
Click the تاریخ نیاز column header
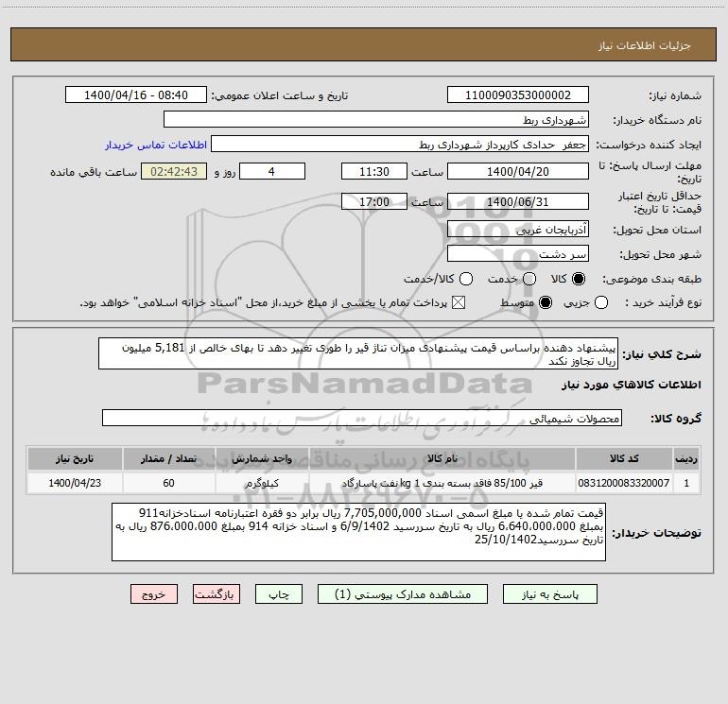click(x=75, y=458)
